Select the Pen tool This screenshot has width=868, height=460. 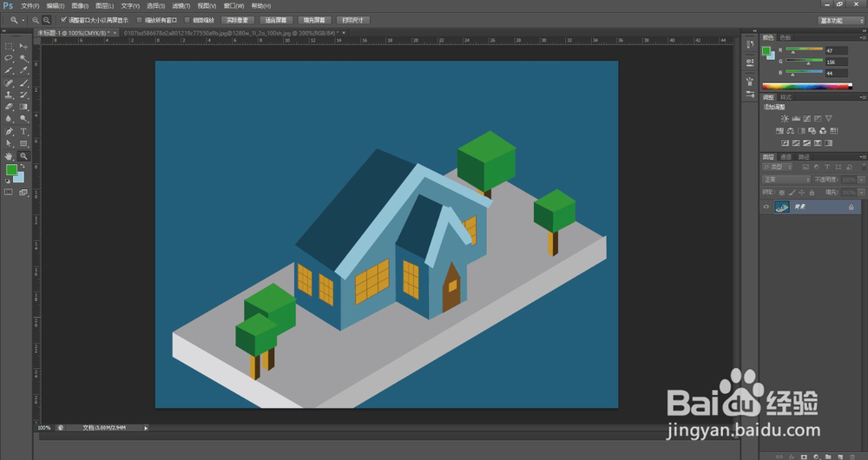[9, 131]
